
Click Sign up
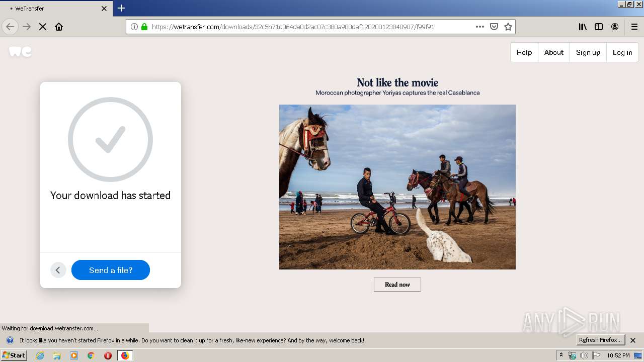coord(588,52)
